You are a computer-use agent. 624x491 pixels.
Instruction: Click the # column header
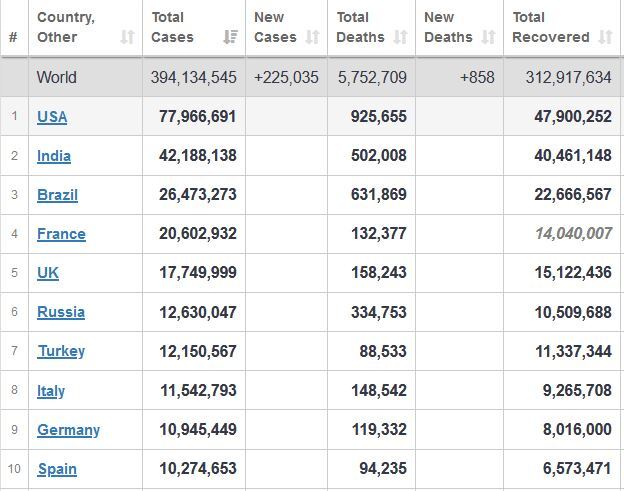(x=13, y=37)
